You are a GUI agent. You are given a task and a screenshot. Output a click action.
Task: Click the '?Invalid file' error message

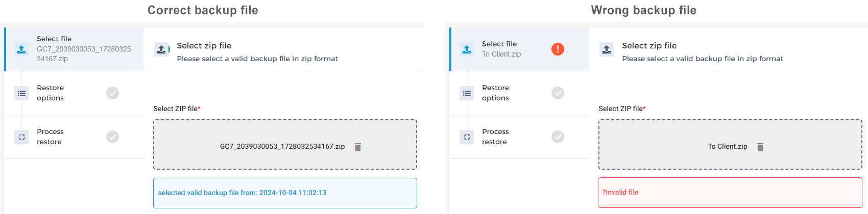coord(730,193)
